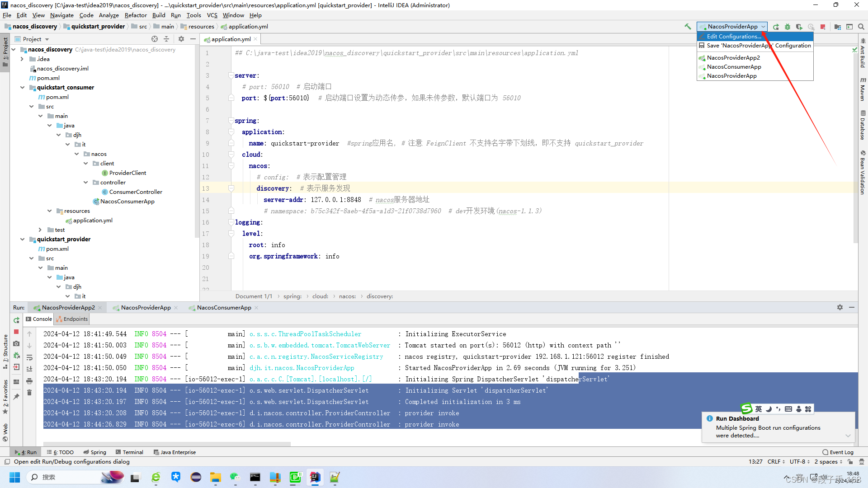Image resolution: width=868 pixels, height=488 pixels.
Task: Click the Build Project hammer icon
Action: pyautogui.click(x=688, y=27)
